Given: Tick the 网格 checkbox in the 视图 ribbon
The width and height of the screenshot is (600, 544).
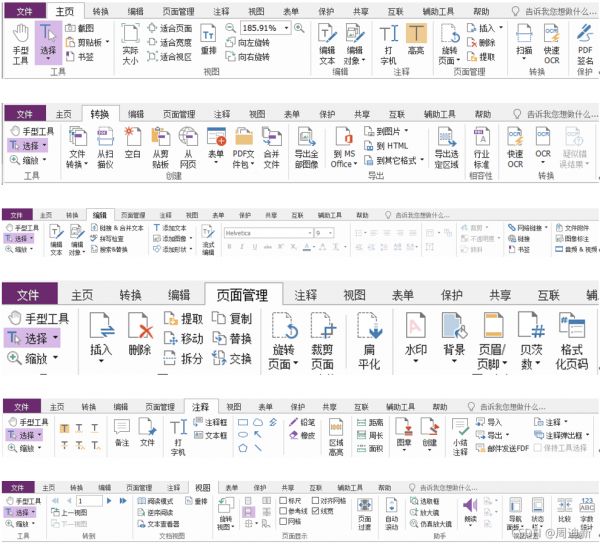Looking at the screenshot, I should (x=283, y=521).
